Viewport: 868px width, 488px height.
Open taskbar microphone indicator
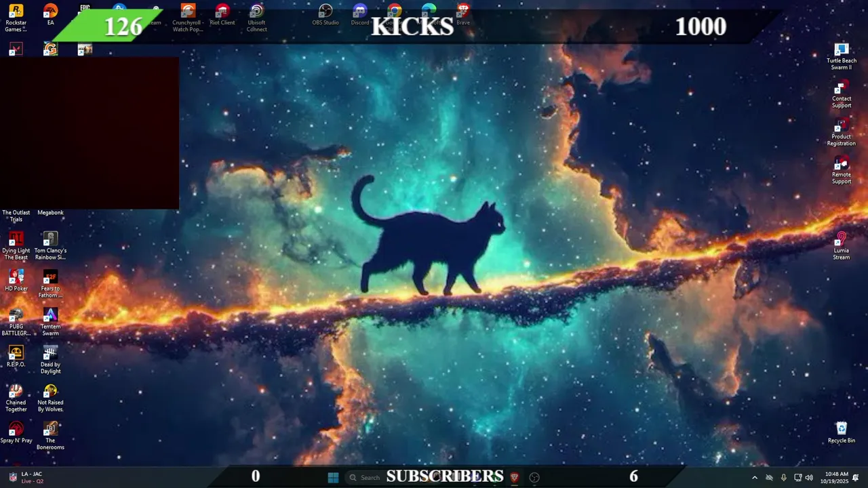click(784, 478)
